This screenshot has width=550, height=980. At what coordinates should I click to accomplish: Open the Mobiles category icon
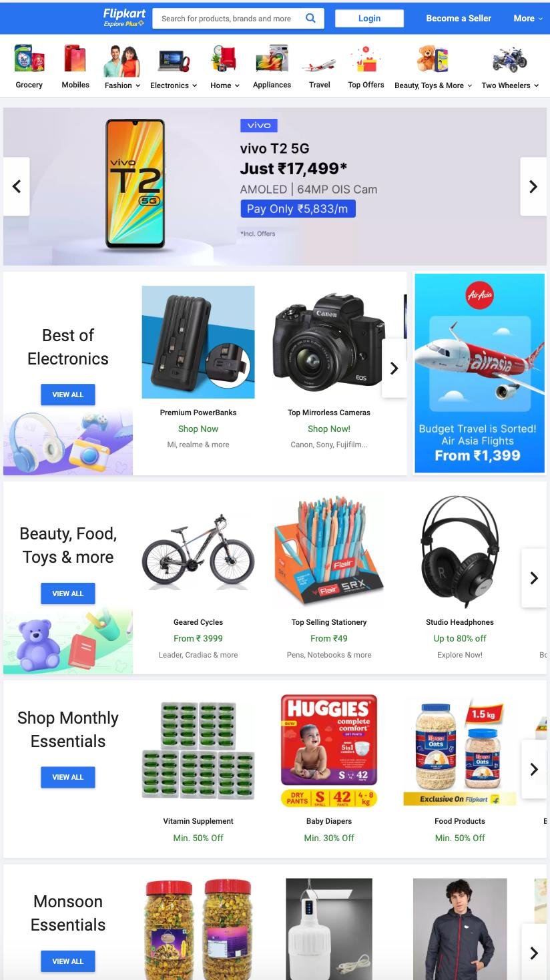click(x=75, y=59)
